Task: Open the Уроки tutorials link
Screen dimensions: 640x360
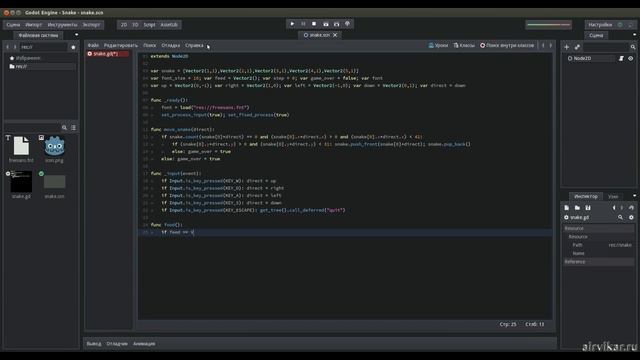Action: pos(438,45)
